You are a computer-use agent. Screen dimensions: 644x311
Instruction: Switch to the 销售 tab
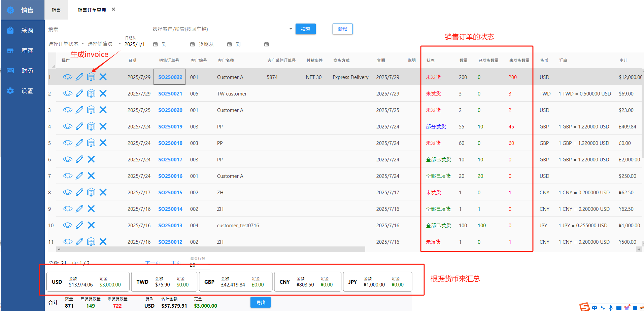coord(56,10)
